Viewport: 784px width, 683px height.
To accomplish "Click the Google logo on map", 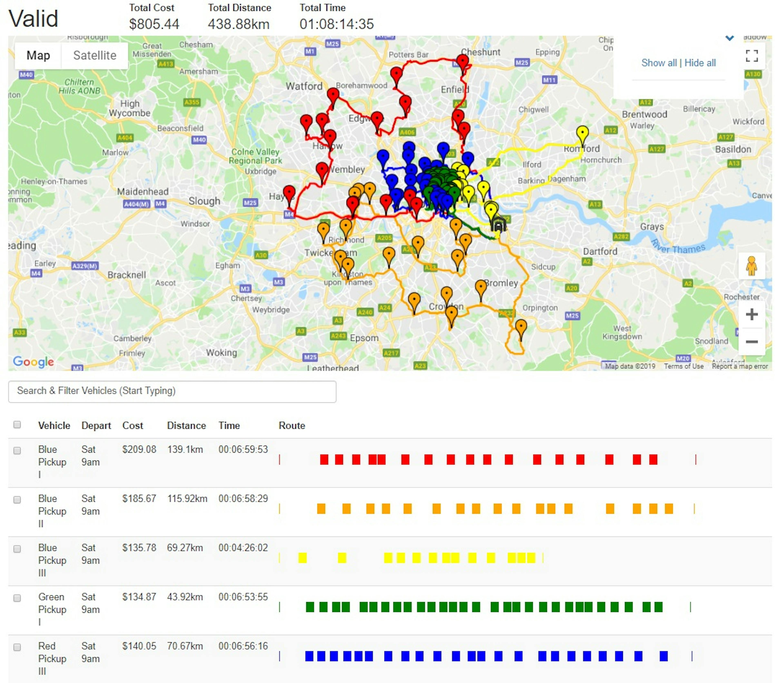I will point(33,361).
